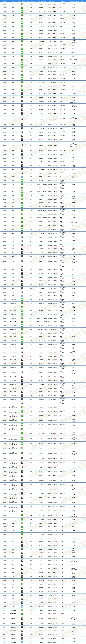Click 265kW / 360KM power cell in Touareg row
Image resolution: width=86 pixels, height=644 pixels.
(x=52, y=614)
